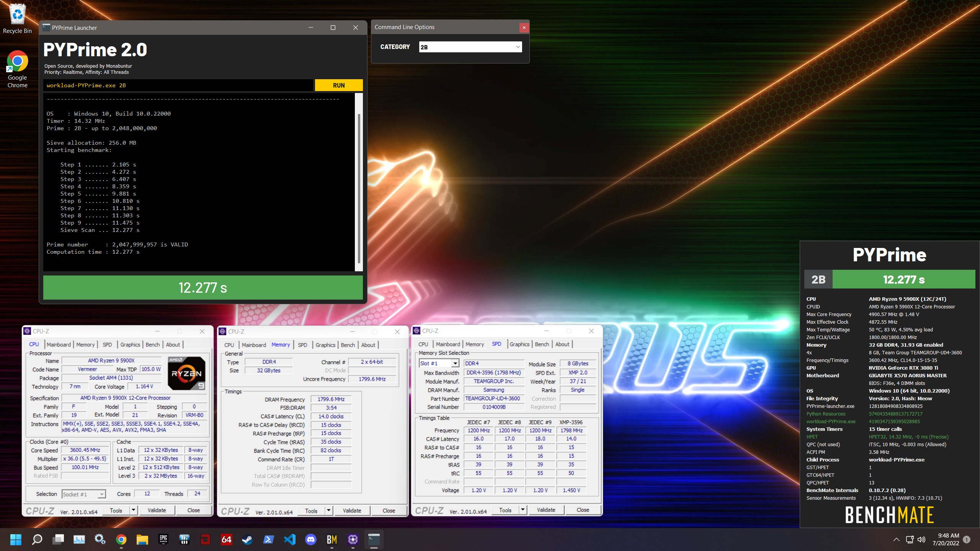Open the Google Chrome desktop shortcut

click(17, 69)
